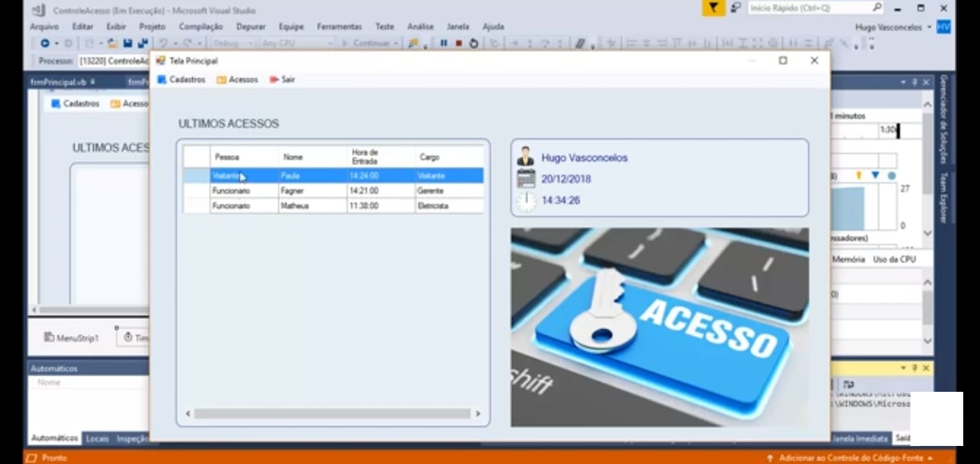This screenshot has width=980, height=464.
Task: Switch to the Janela Imediata tab
Action: [x=860, y=438]
